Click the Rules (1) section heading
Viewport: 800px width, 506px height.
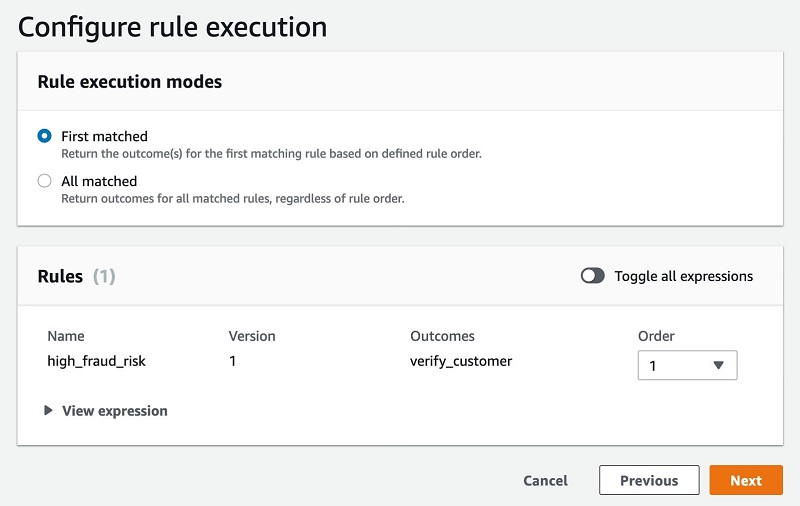(77, 276)
